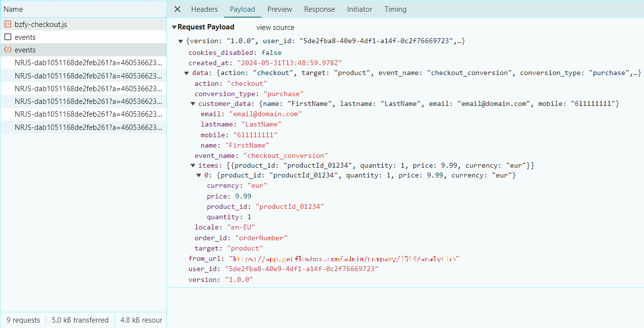Open the Initiator tab
The height and width of the screenshot is (328, 644).
coord(359,9)
